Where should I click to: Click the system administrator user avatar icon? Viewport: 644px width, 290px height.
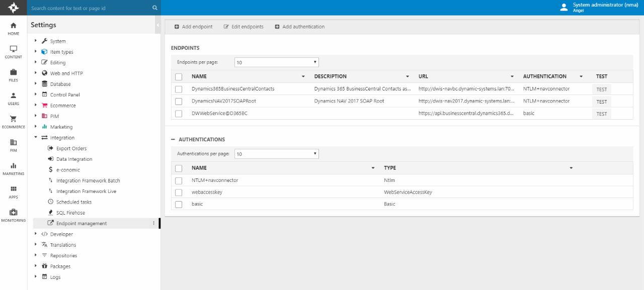(564, 7)
